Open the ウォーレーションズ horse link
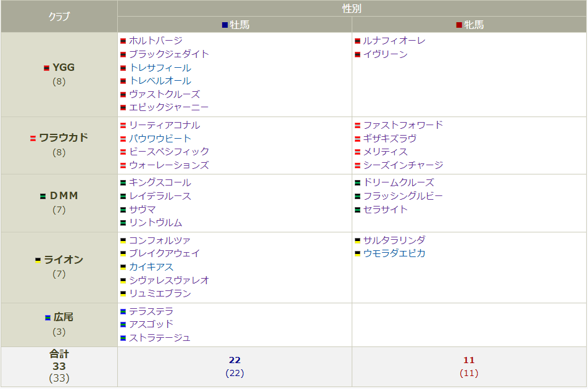Screen dimensions: 588x389 click(x=169, y=165)
